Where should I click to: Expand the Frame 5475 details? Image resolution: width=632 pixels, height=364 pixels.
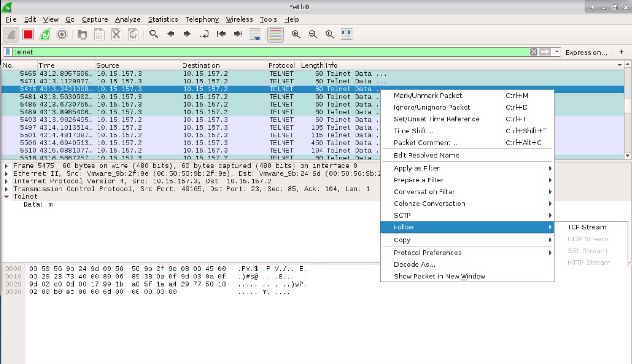pyautogui.click(x=6, y=166)
